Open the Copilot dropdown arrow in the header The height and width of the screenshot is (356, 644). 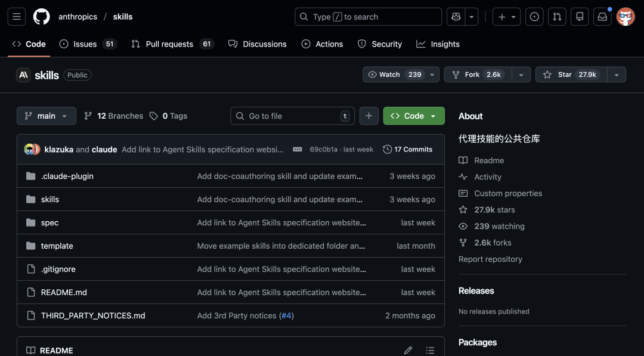tap(472, 17)
